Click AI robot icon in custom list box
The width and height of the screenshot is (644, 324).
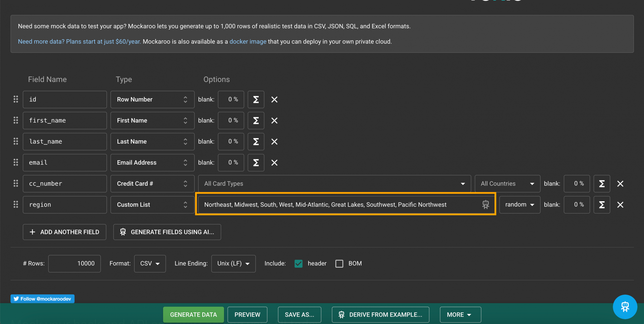click(486, 205)
